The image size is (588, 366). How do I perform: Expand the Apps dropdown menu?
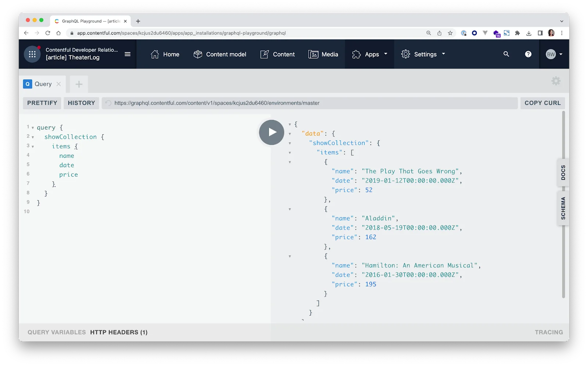coord(369,54)
